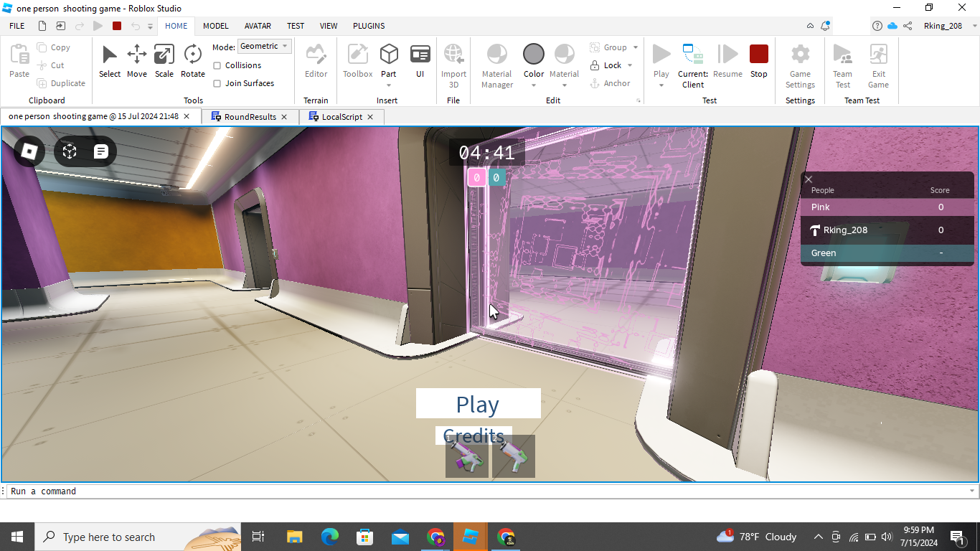Image resolution: width=980 pixels, height=551 pixels.
Task: Click the Anchor button
Action: coord(610,83)
